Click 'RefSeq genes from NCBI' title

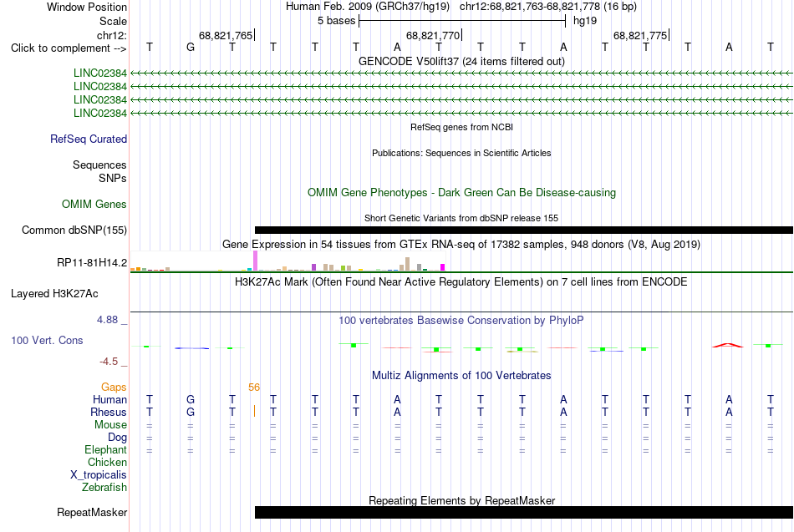[x=461, y=127]
